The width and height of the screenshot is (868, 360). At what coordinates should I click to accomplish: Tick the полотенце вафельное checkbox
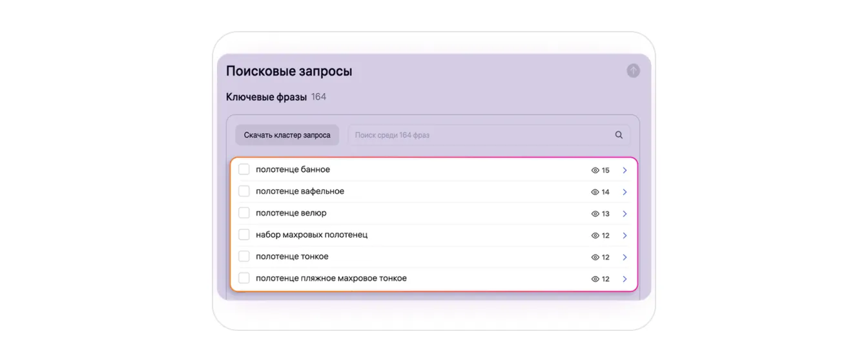pyautogui.click(x=244, y=191)
